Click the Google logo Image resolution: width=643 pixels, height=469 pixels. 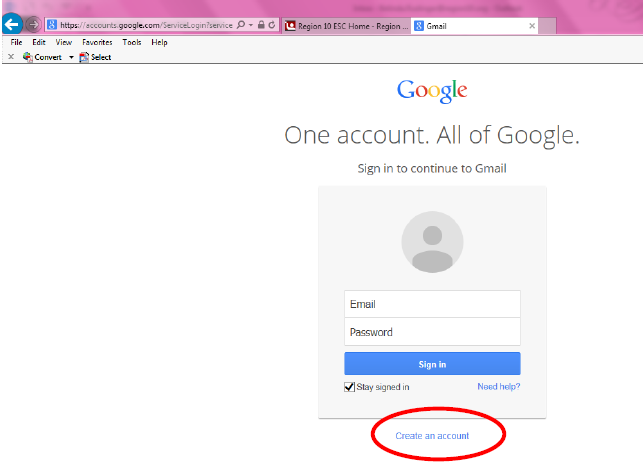[432, 91]
